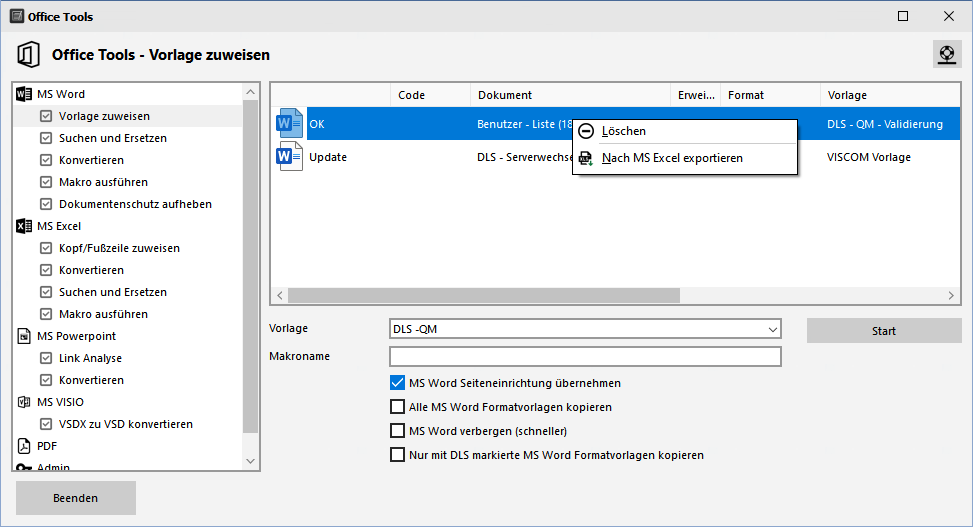Image resolution: width=973 pixels, height=527 pixels.
Task: Click the Code column header
Action: click(x=430, y=95)
